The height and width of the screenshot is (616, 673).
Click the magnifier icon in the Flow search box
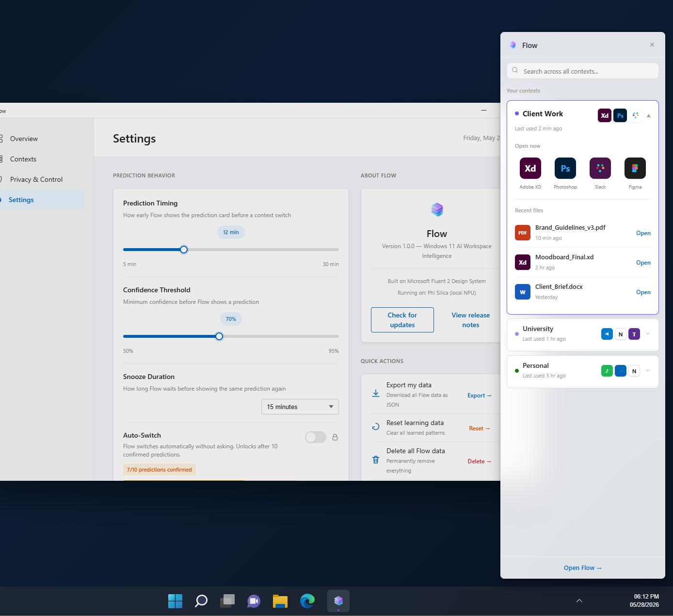515,70
